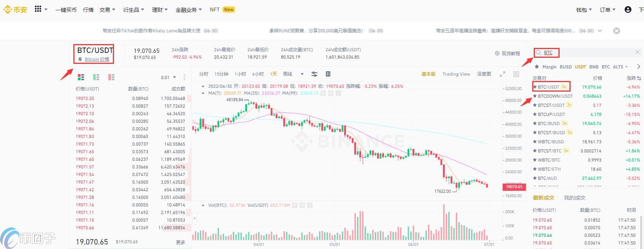
Task: Open the chart indicator settings icon
Action: 314,74
